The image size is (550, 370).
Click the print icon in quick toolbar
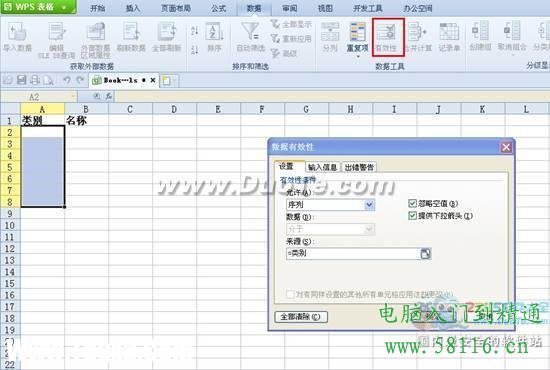coord(35,80)
